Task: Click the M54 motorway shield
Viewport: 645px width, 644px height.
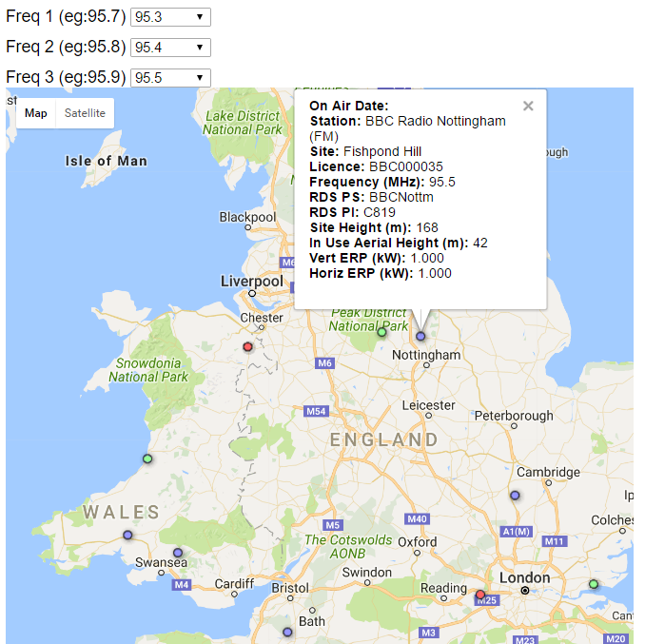Action: [x=316, y=411]
